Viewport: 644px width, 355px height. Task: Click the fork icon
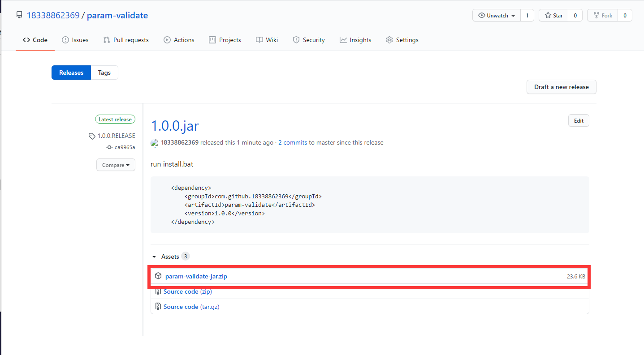pyautogui.click(x=596, y=15)
